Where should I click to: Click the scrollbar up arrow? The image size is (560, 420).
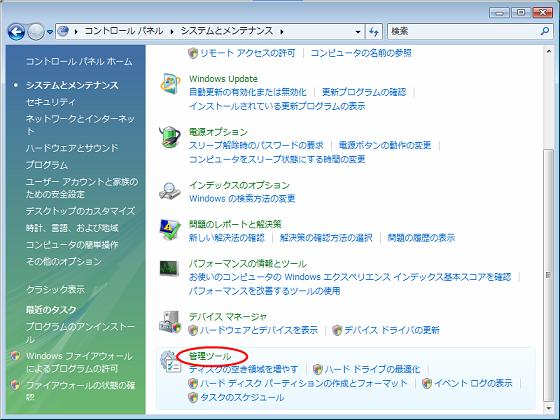click(548, 52)
